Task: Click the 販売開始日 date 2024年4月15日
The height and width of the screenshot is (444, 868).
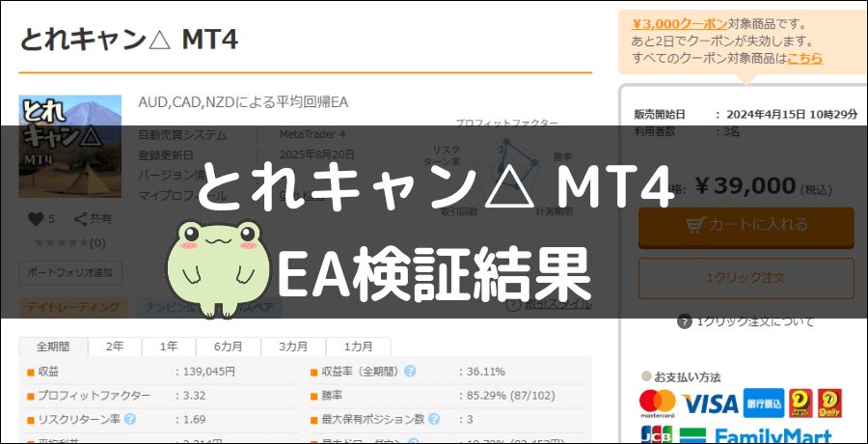Action: 766,114
